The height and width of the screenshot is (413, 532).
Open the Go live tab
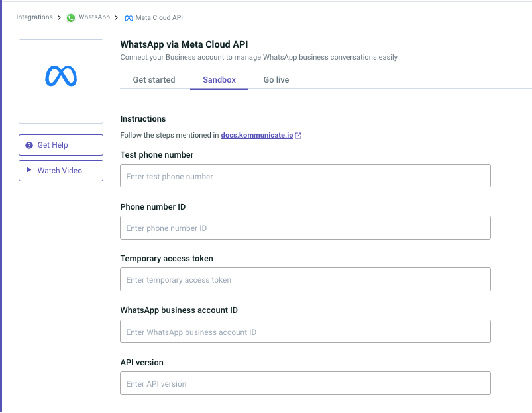[x=276, y=80]
